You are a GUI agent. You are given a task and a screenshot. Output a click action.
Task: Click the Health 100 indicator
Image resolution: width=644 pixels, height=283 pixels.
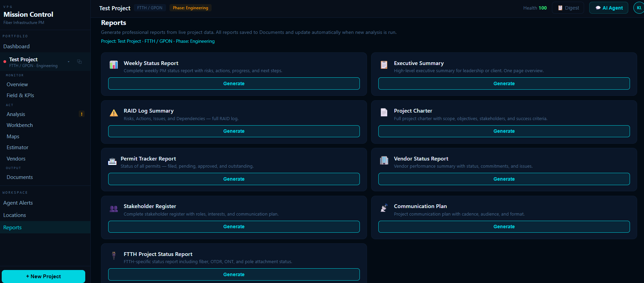pos(535,8)
